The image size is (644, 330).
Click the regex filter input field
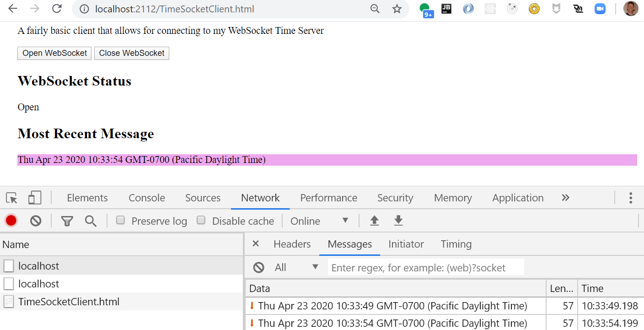coord(425,267)
